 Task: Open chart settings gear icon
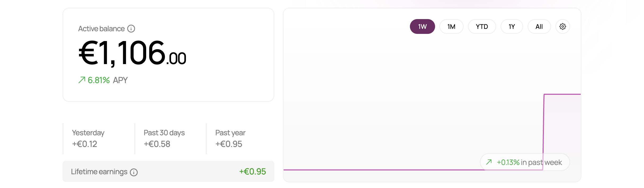point(562,26)
